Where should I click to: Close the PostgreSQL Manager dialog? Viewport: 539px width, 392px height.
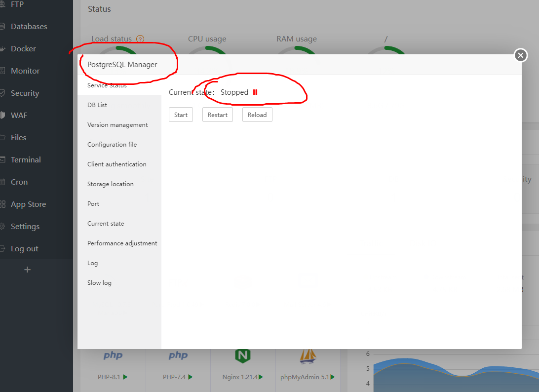pyautogui.click(x=520, y=55)
